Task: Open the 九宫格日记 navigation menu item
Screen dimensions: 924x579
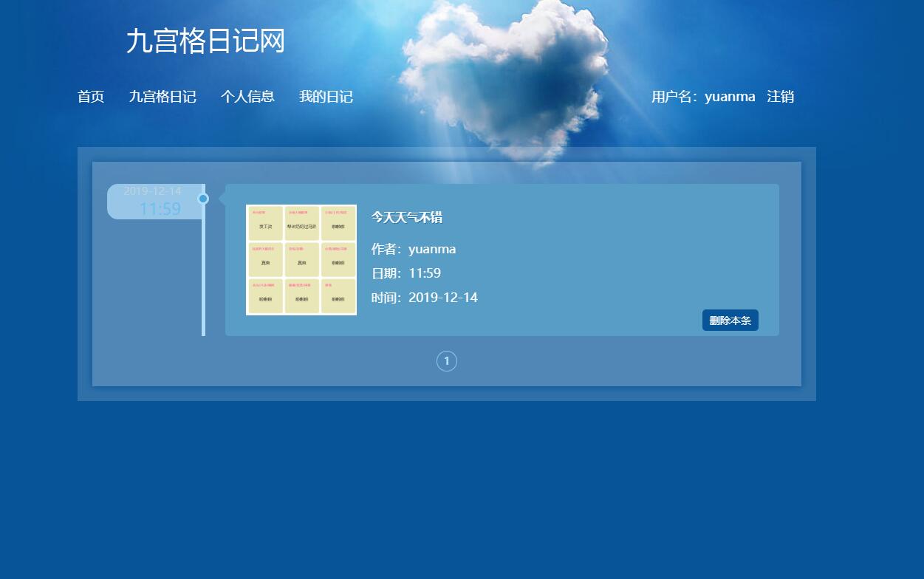Action: [162, 96]
